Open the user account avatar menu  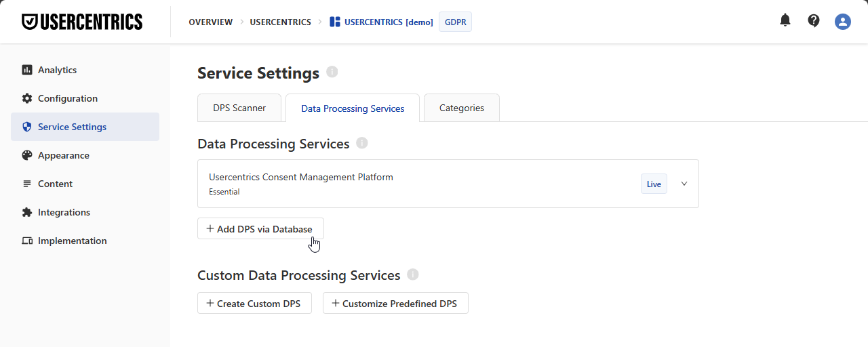click(843, 22)
